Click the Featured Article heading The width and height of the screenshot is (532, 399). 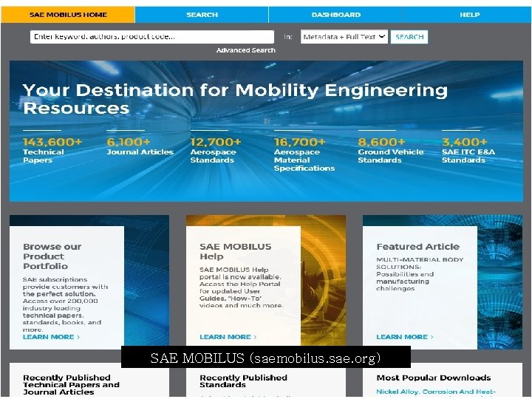(418, 247)
